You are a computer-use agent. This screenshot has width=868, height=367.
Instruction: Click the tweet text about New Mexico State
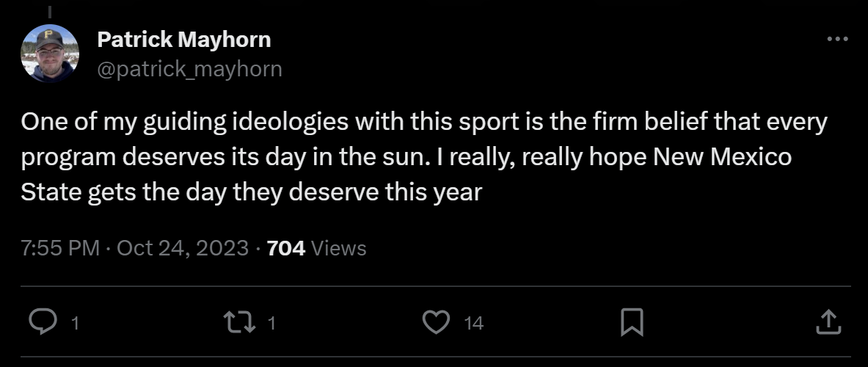coord(424,157)
